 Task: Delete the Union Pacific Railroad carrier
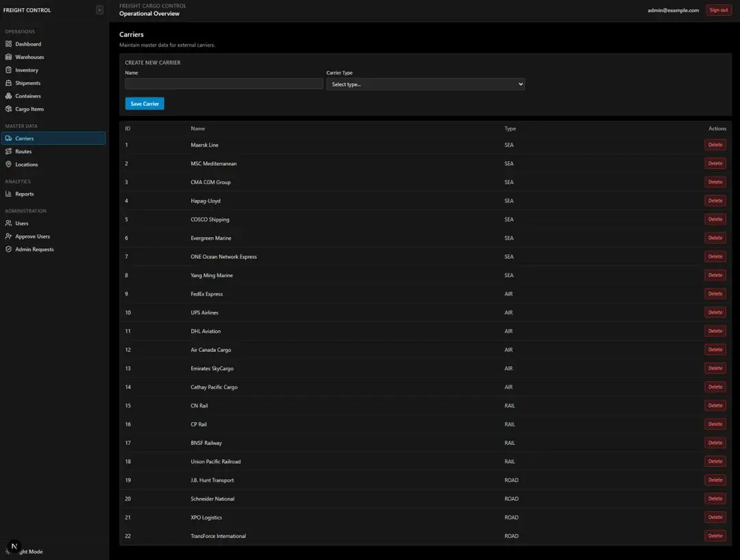715,461
